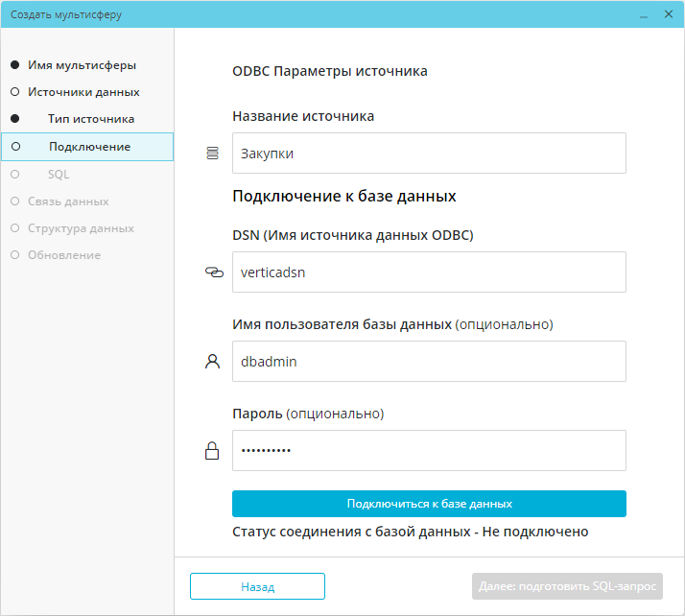
Task: Click the status text 'Не подключено'
Action: tap(535, 532)
